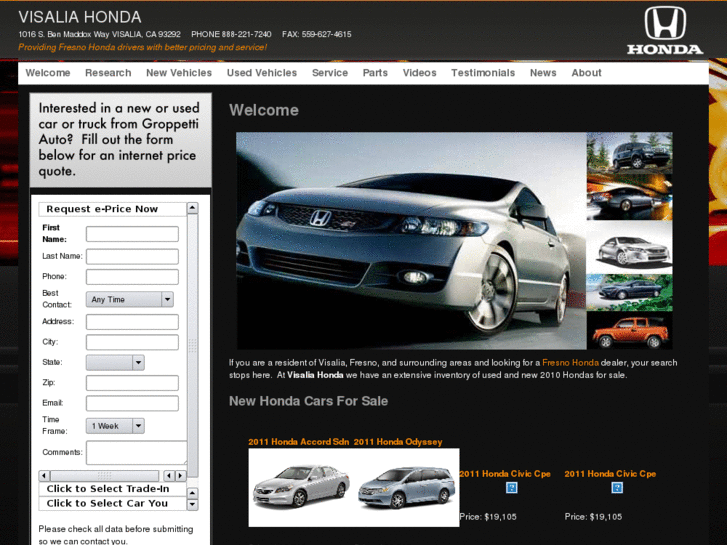This screenshot has width=727, height=545.
Task: Open the New Vehicles menu
Action: [x=179, y=73]
